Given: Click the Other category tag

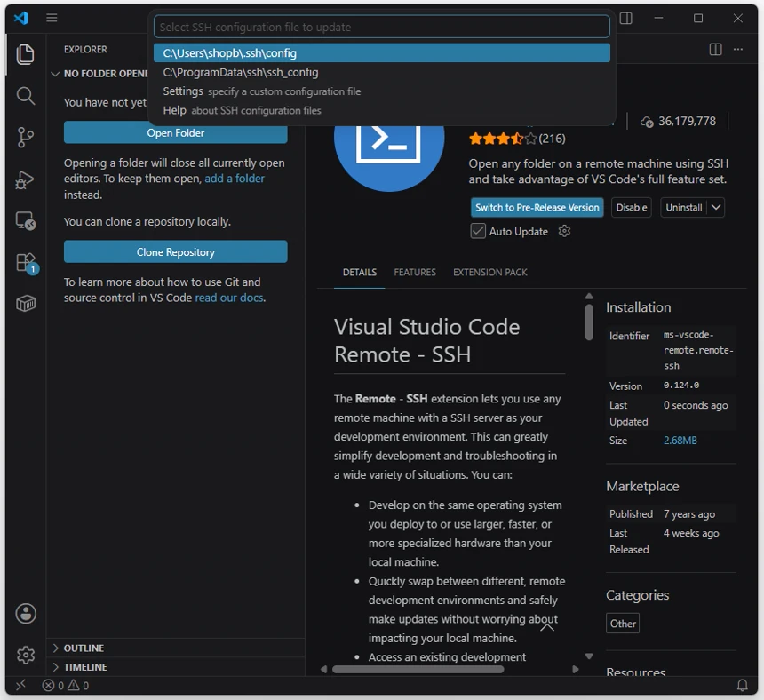Looking at the screenshot, I should coord(623,624).
